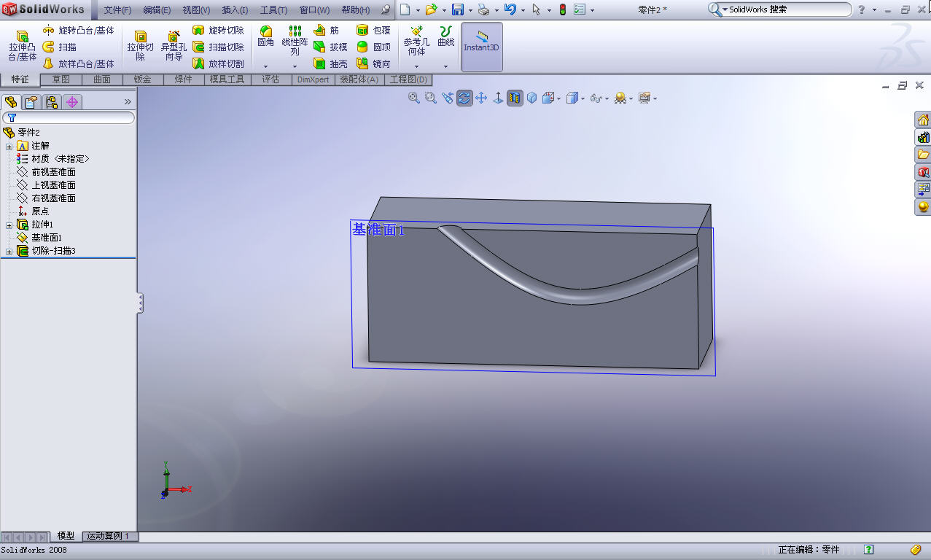Select Lofted Cut (放样切割)

pyautogui.click(x=218, y=64)
